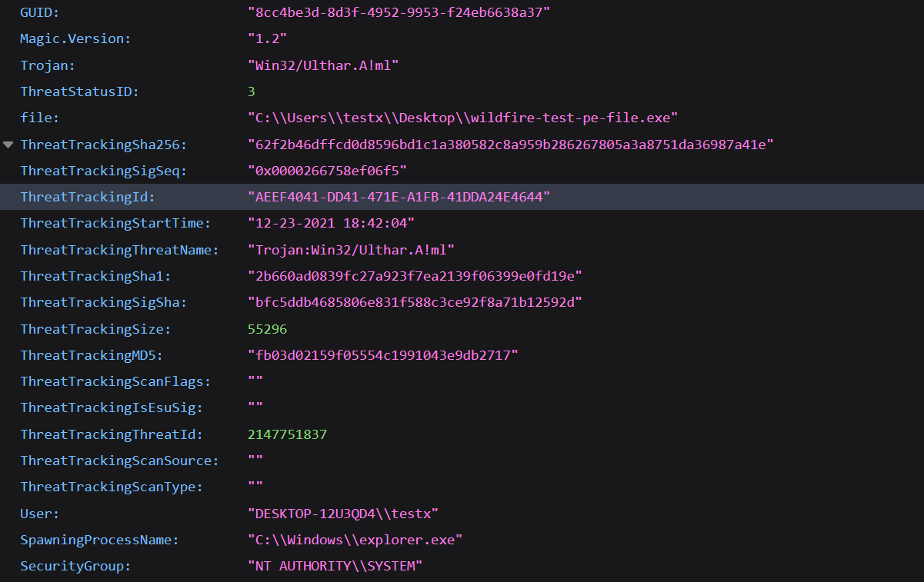Click the threat ID value 2147751837
The width and height of the screenshot is (924, 582).
(x=288, y=434)
